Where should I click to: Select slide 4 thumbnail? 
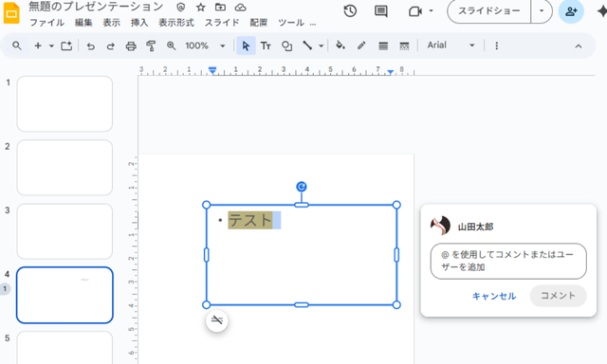(64, 295)
